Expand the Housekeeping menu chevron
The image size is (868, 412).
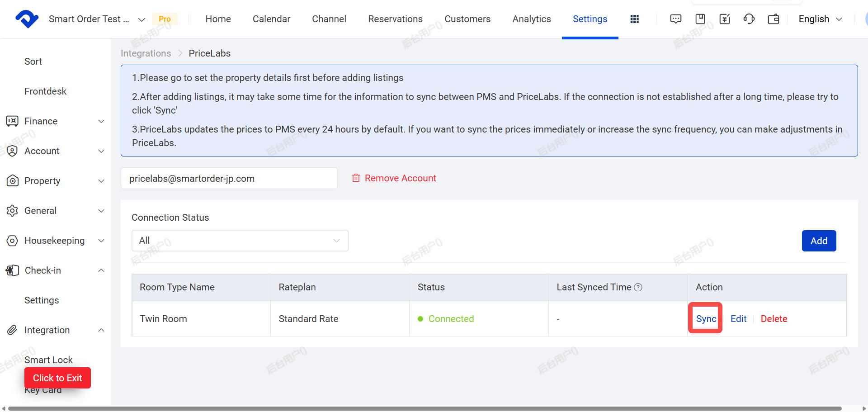pyautogui.click(x=101, y=241)
